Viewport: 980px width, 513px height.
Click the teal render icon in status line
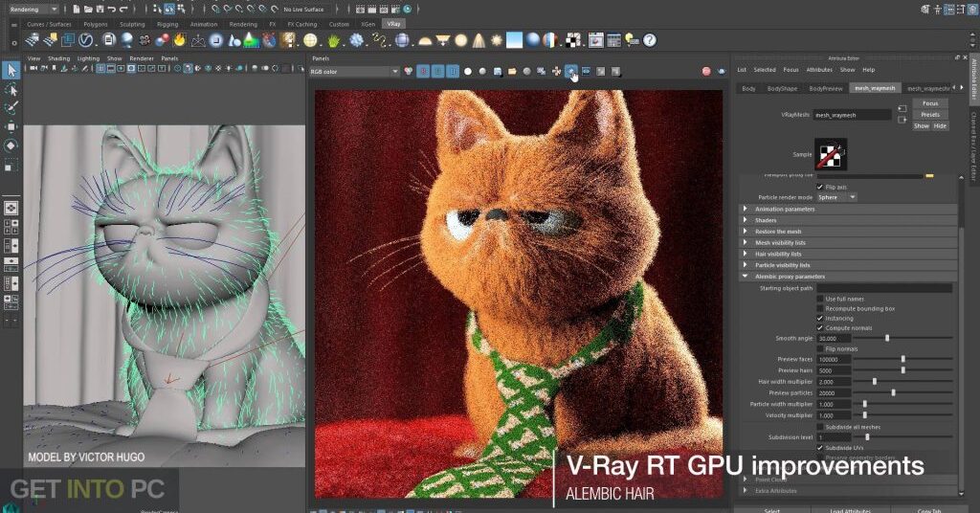[x=408, y=9]
